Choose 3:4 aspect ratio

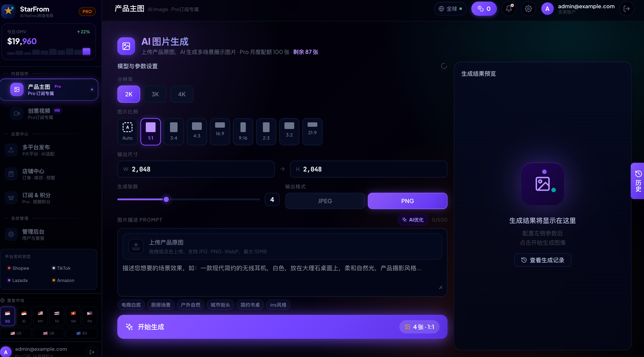click(174, 132)
